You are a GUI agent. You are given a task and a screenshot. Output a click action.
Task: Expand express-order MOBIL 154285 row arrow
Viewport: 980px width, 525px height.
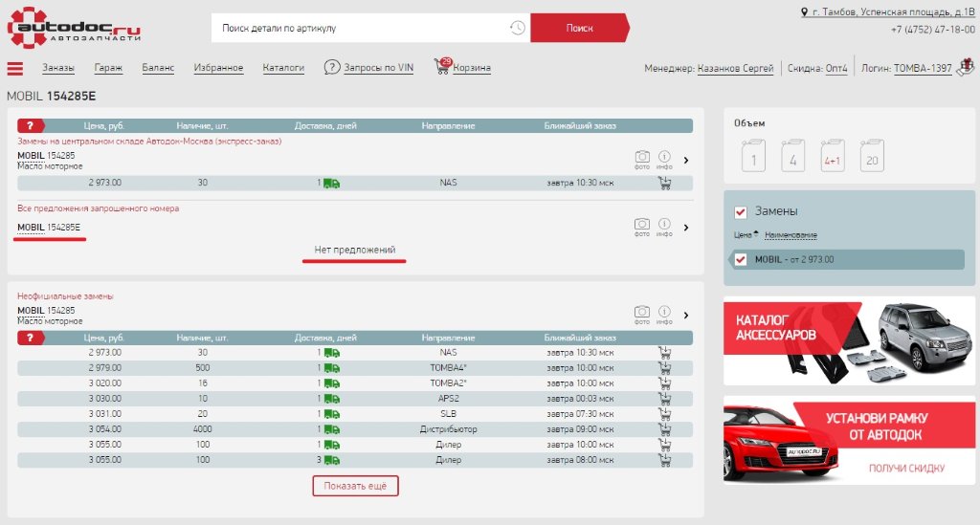[686, 161]
